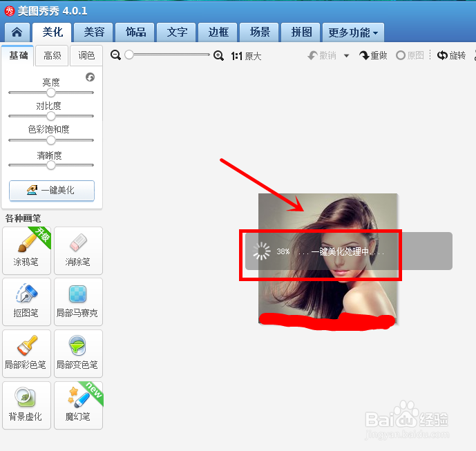Screen dimensions: 476x451
Task: Select the 魔幻笔 magic pen tool
Action: tap(78, 405)
